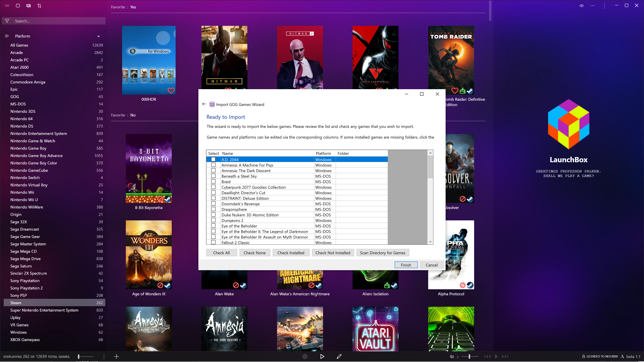Image resolution: width=644 pixels, height=362 pixels.
Task: Select Sega Dreamcast in the sidebar
Action: coord(55,229)
